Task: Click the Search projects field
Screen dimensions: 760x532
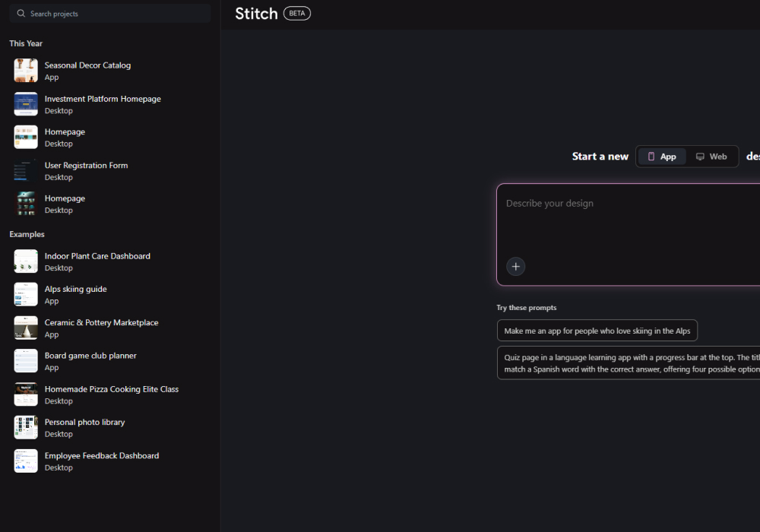Action: (114, 14)
